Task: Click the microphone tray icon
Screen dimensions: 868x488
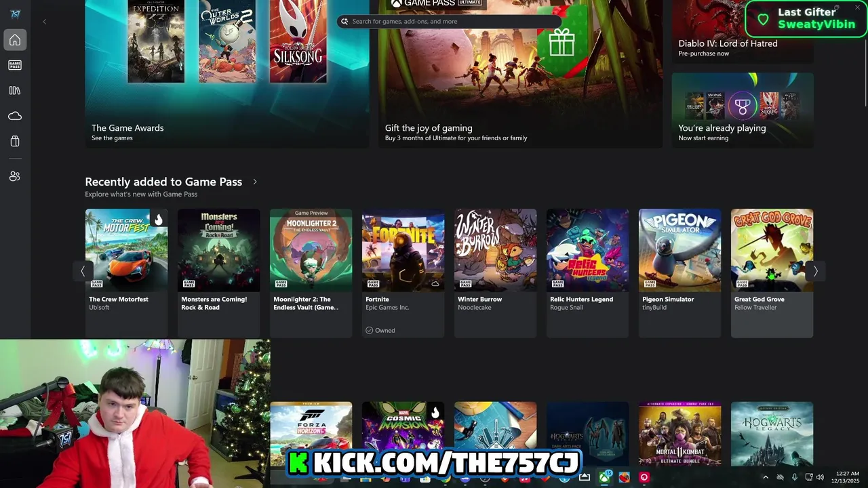Action: point(795,477)
